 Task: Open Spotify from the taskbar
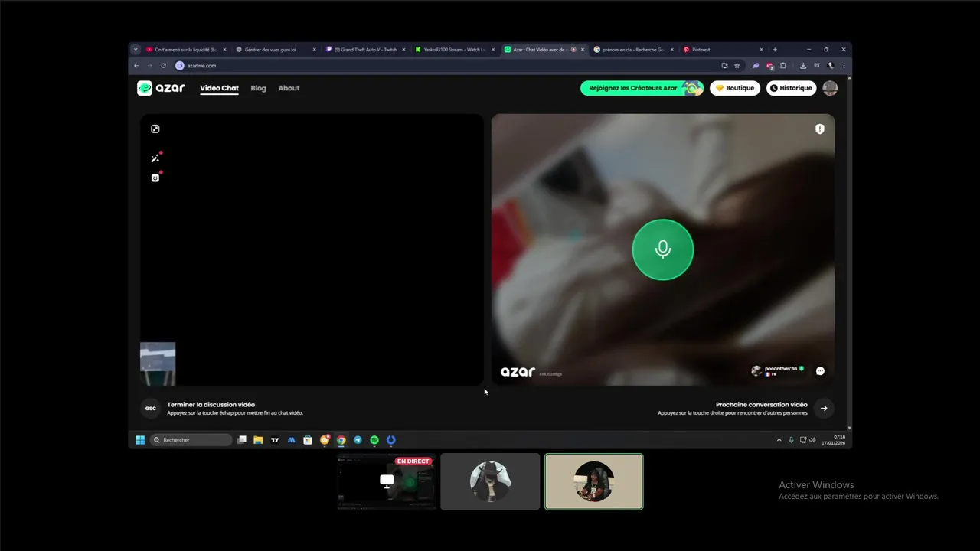(x=374, y=440)
